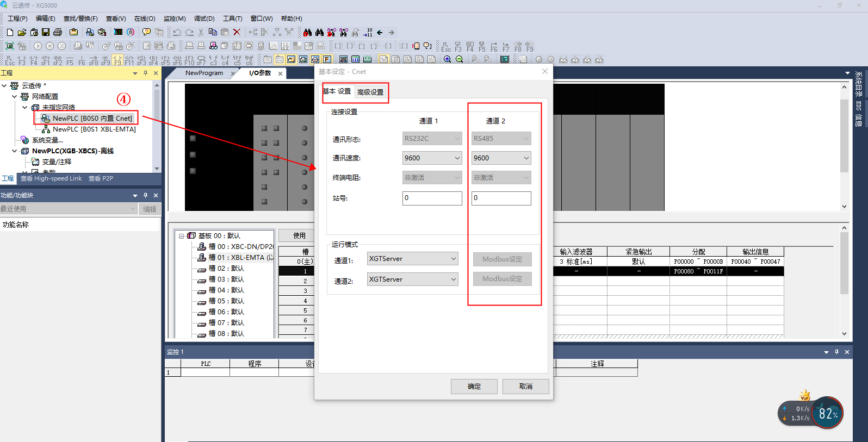868x442 pixels.
Task: Click the 取消 button
Action: (526, 387)
